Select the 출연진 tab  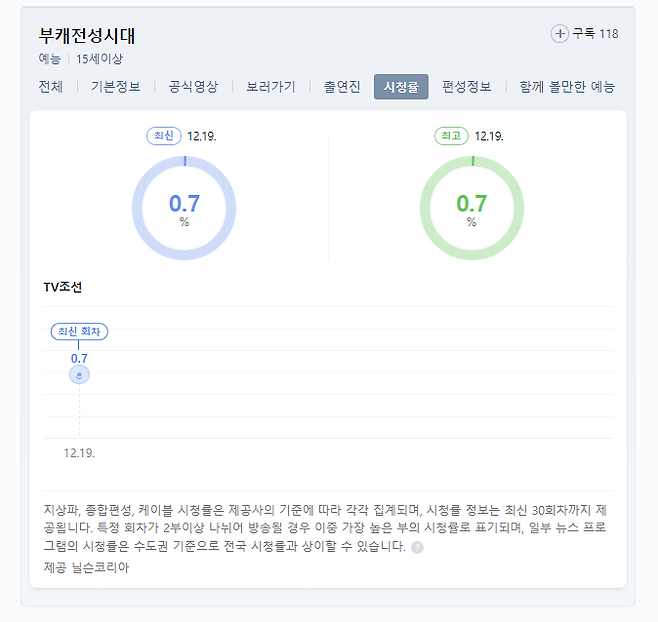tap(341, 87)
